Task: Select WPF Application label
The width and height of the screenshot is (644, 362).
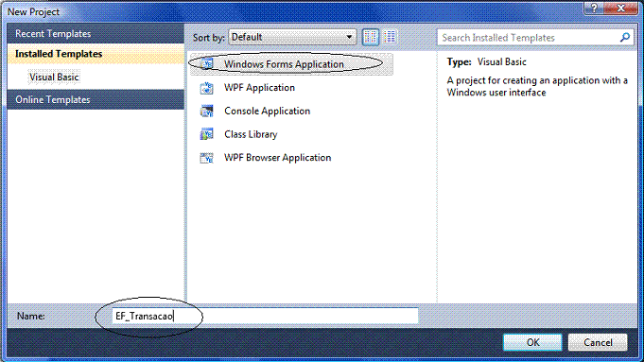Action: (259, 88)
